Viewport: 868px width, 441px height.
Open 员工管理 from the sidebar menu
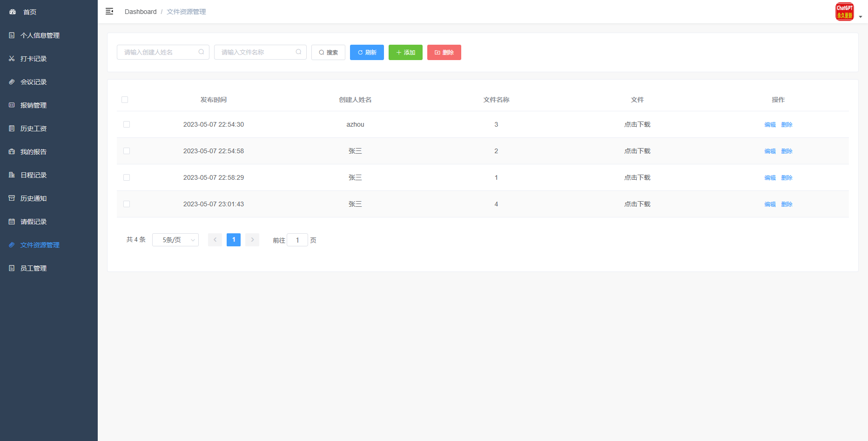click(34, 268)
